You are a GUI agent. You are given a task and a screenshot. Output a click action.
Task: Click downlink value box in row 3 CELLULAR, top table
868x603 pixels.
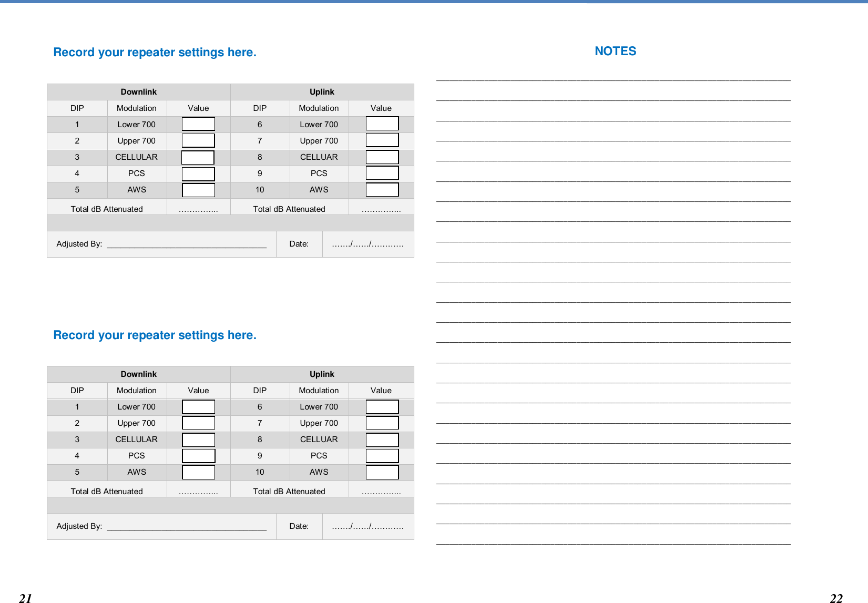click(198, 157)
